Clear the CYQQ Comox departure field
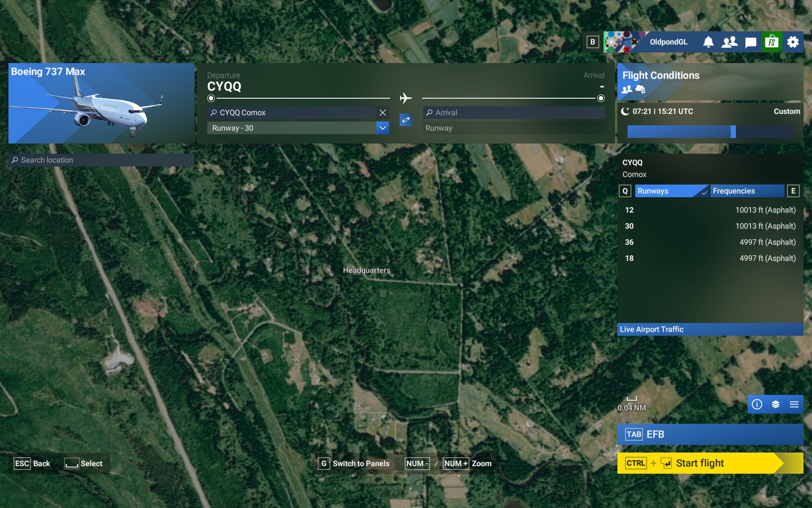 tap(383, 113)
